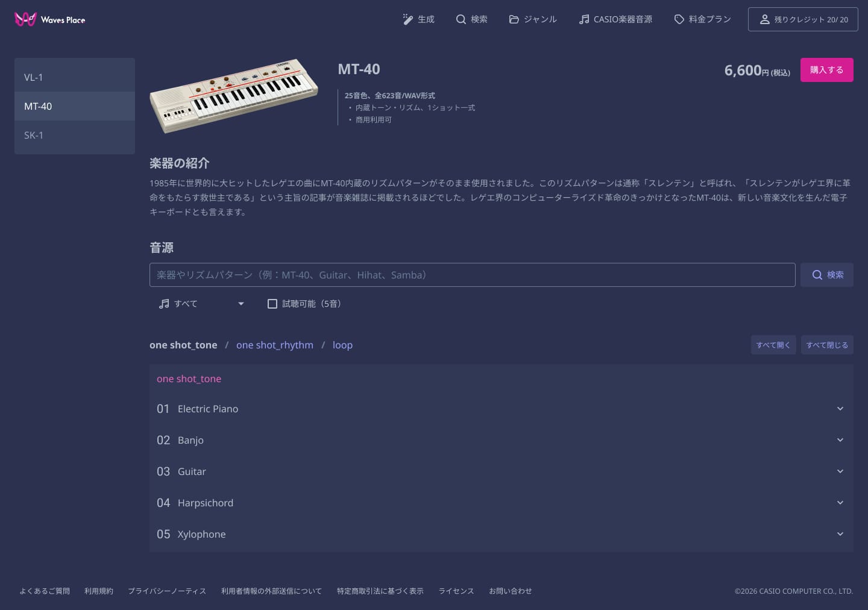The height and width of the screenshot is (610, 868).
Task: Select VL-1 in the sidebar
Action: (75, 77)
